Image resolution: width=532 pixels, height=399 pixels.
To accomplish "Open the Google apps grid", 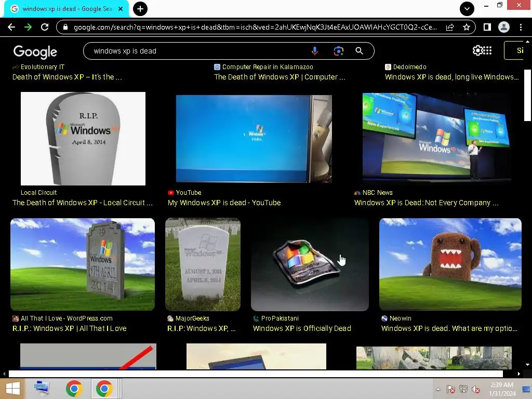I will click(487, 50).
